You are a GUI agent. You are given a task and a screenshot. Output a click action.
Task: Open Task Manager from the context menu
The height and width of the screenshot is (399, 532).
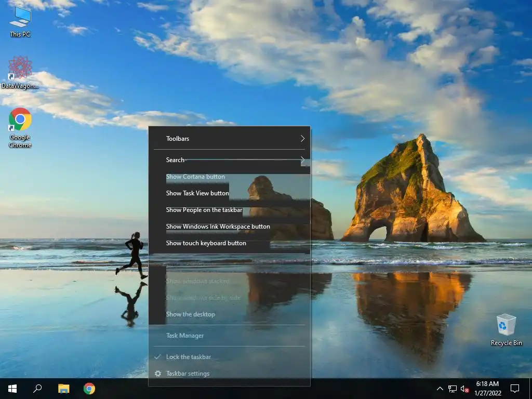pos(229,335)
